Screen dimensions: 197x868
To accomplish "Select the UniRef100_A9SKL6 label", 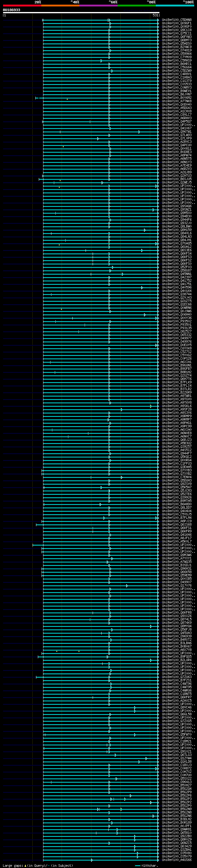I will point(177,406).
